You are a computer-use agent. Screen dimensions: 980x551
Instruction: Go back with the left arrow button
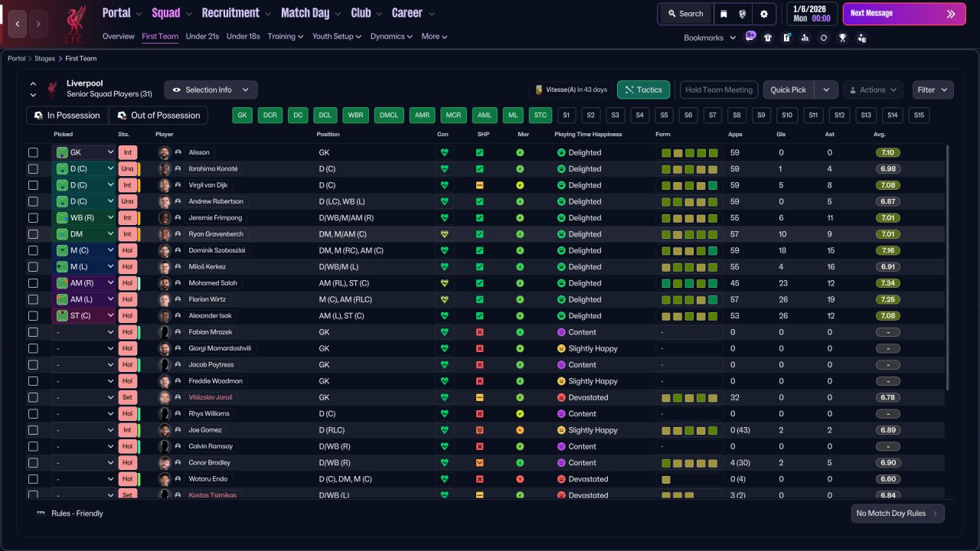coord(18,24)
